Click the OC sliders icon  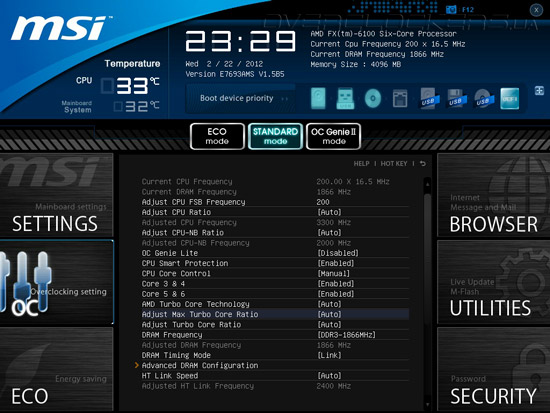coord(25,282)
